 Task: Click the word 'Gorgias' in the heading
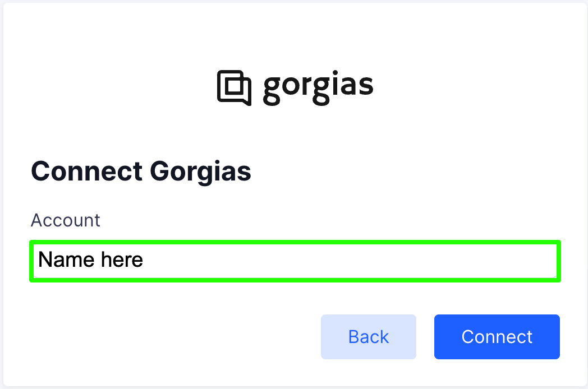pyautogui.click(x=201, y=172)
